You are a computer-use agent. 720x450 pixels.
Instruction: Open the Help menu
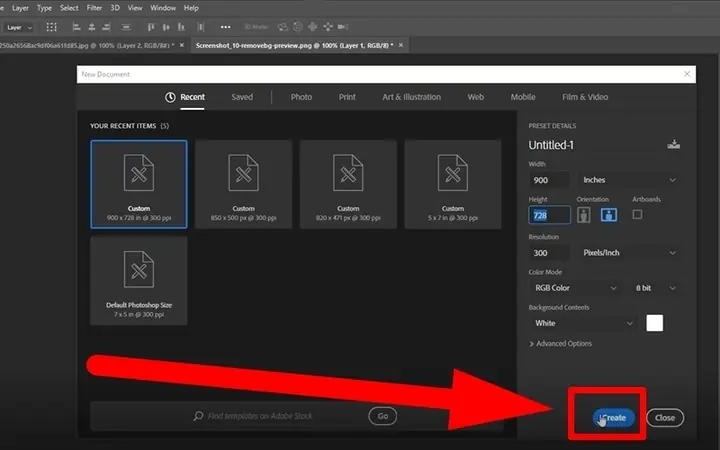(191, 8)
